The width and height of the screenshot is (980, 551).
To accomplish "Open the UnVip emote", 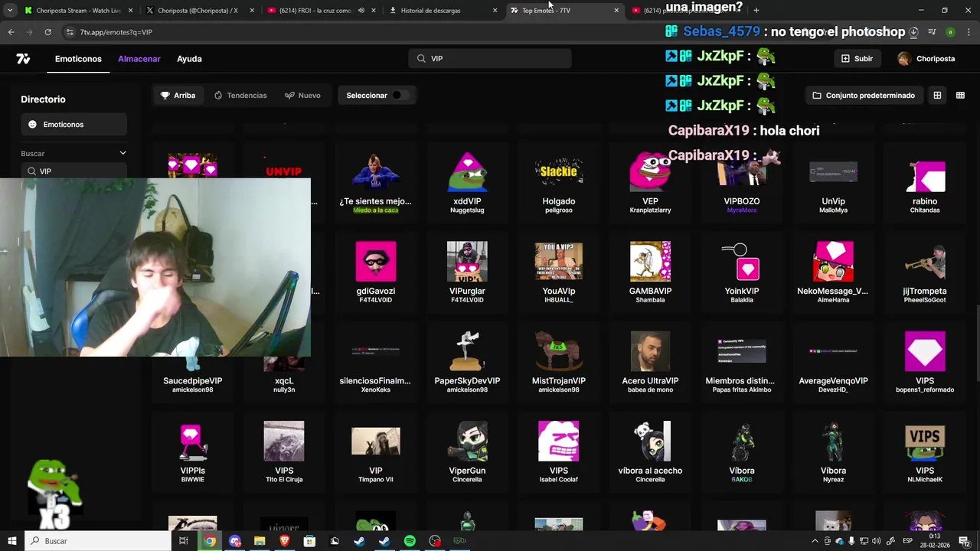I will click(x=833, y=184).
